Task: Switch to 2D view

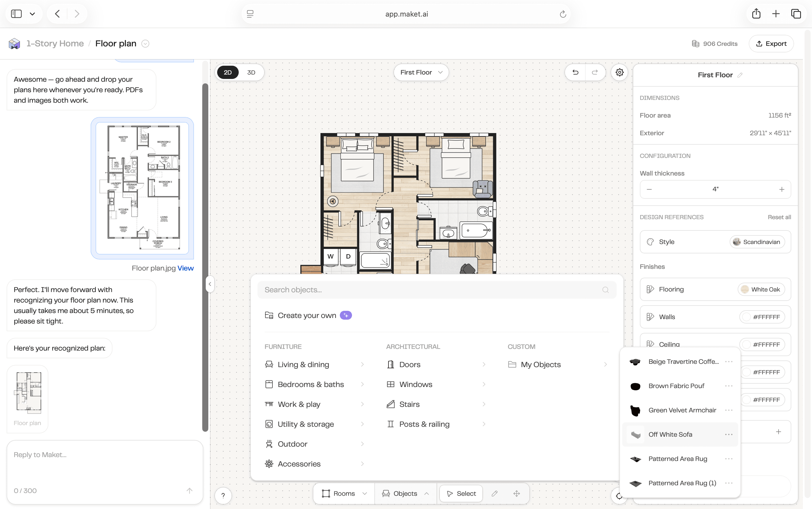Action: [227, 72]
